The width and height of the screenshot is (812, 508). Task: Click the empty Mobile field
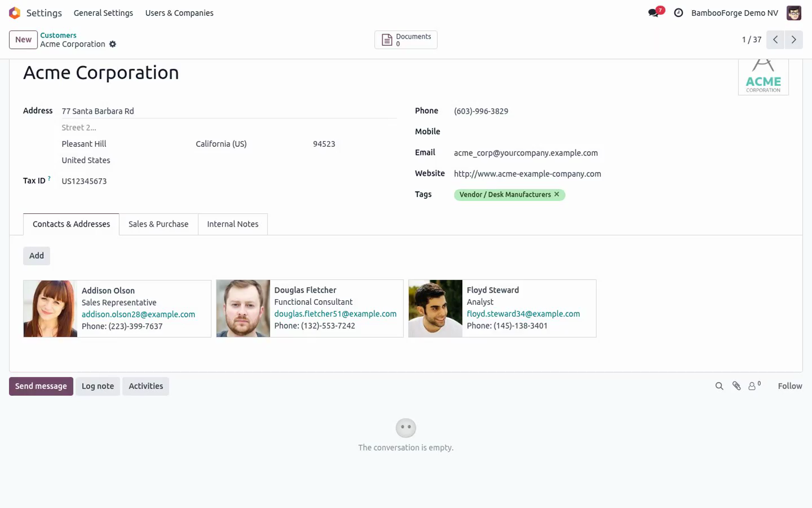point(621,132)
